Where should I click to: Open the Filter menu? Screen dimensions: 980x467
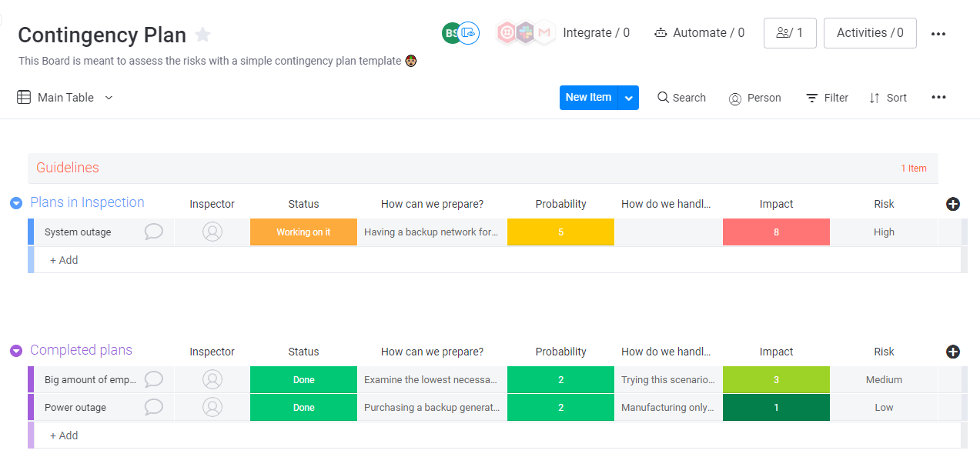(x=827, y=98)
